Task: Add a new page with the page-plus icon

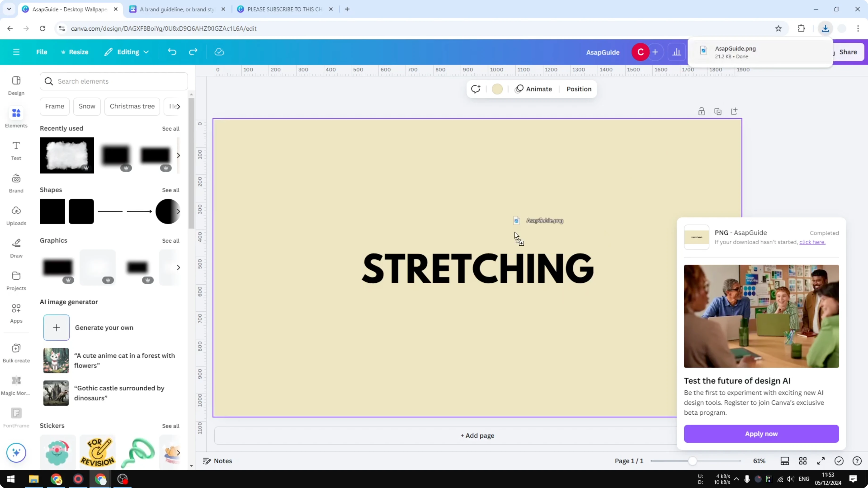Action: pos(734,112)
